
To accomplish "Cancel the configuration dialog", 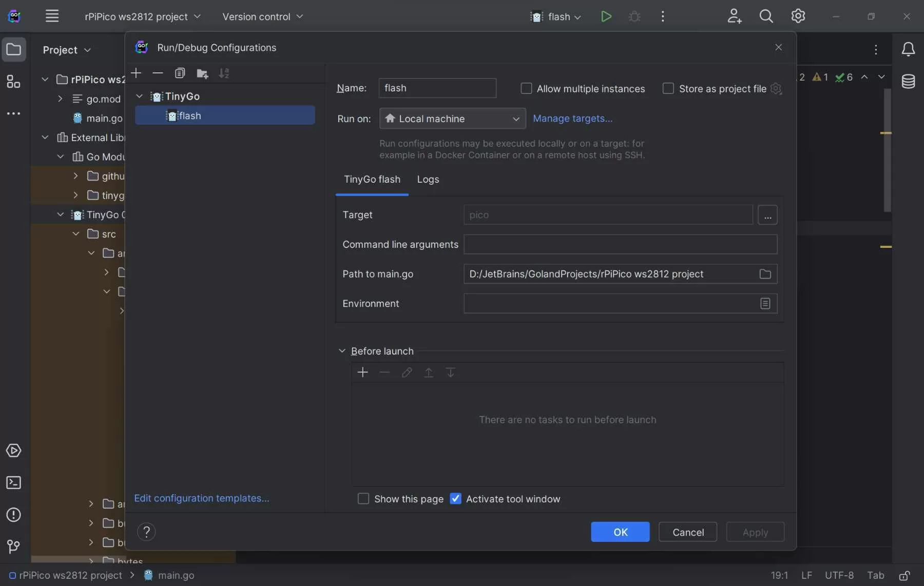I will click(688, 532).
